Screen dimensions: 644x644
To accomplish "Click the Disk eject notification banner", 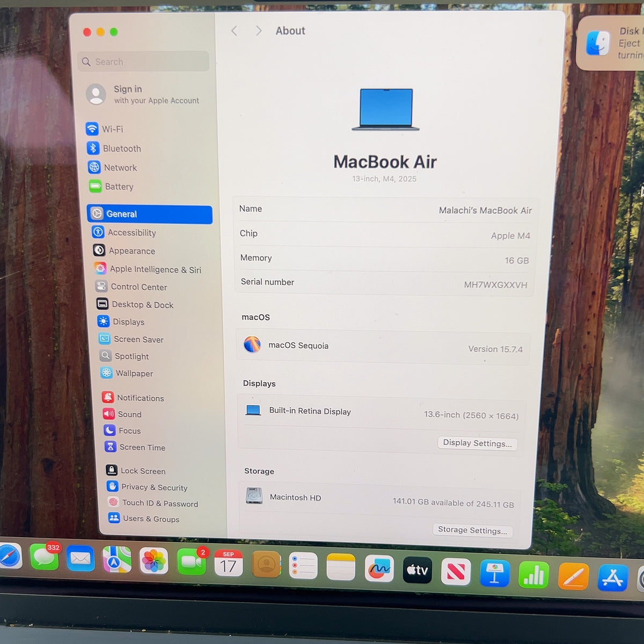I will pyautogui.click(x=610, y=43).
